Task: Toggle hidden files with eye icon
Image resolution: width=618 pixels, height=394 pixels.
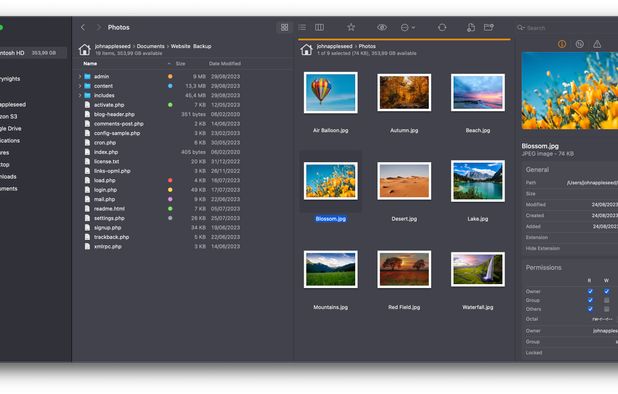Action: click(382, 27)
